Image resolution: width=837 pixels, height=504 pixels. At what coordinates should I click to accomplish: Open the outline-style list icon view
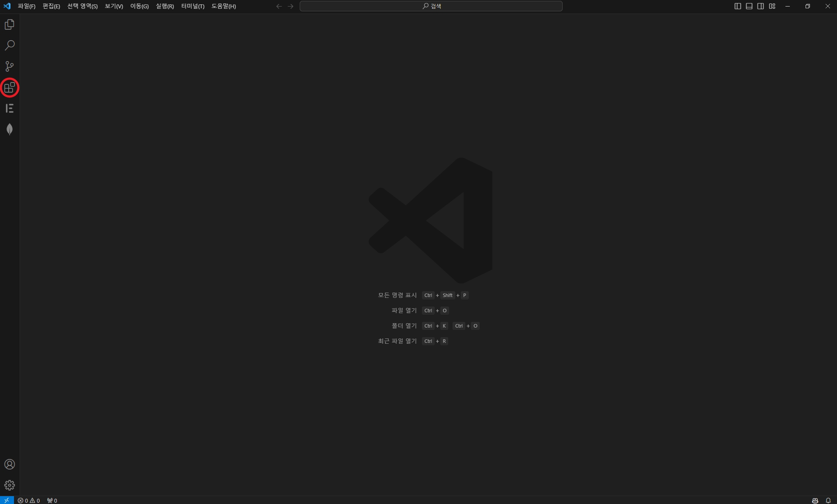click(x=10, y=108)
